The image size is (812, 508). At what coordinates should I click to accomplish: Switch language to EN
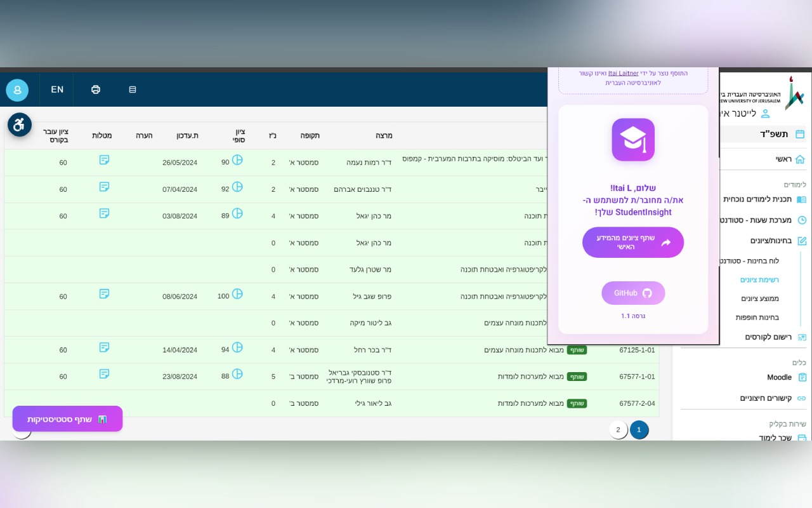[x=57, y=90]
